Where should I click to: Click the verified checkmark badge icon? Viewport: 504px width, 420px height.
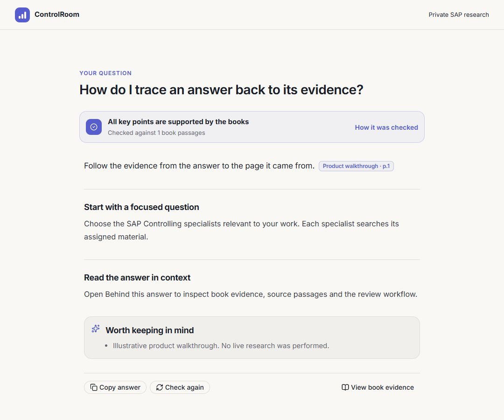coord(94,127)
